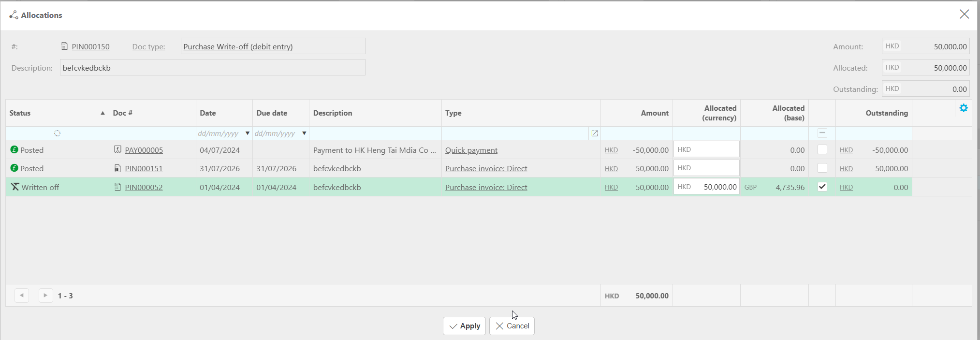Select base allocated value 4,735.96
980x340 pixels.
pos(790,187)
